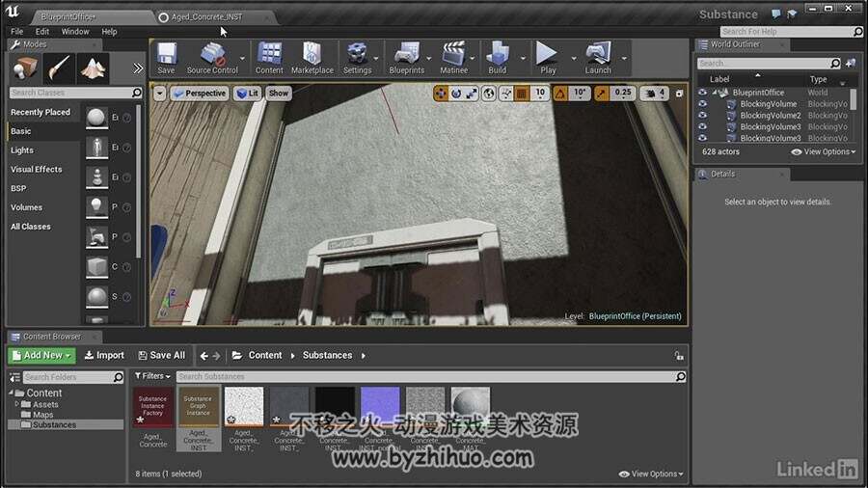Viewport: 868px width, 488px height.
Task: Toggle visibility of BlockingVolume row
Action: 702,103
